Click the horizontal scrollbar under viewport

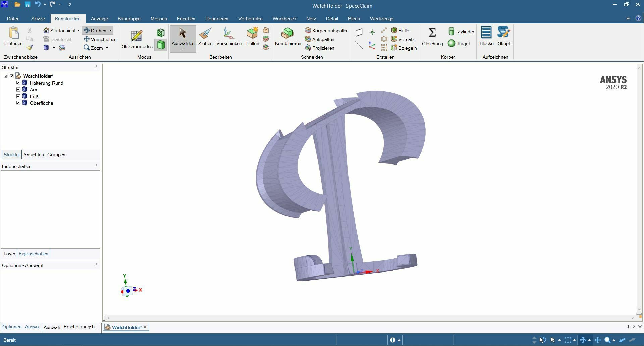click(369, 318)
